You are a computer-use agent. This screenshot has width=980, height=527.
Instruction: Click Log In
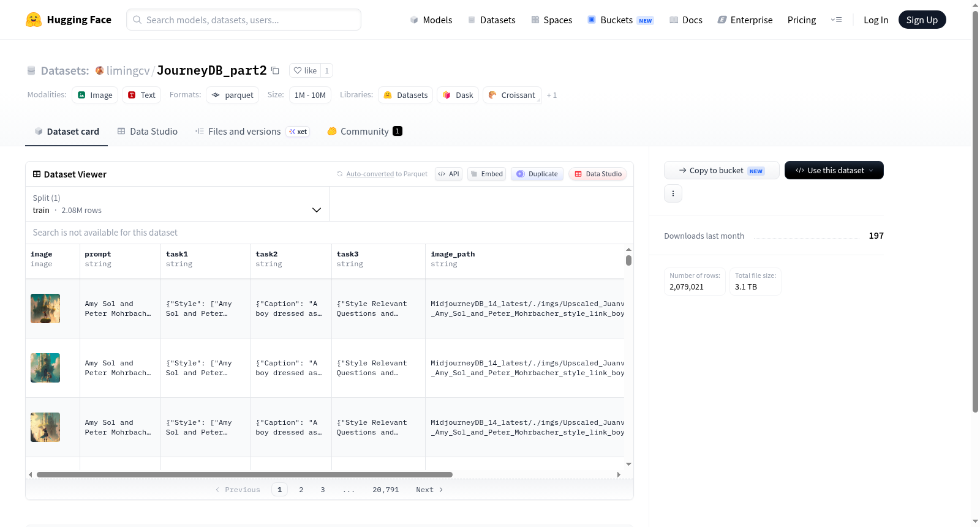876,20
